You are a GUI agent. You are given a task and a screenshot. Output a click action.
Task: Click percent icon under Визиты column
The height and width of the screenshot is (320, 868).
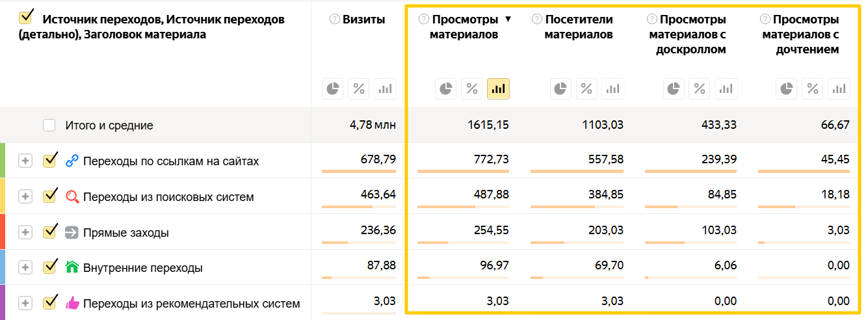[358, 88]
